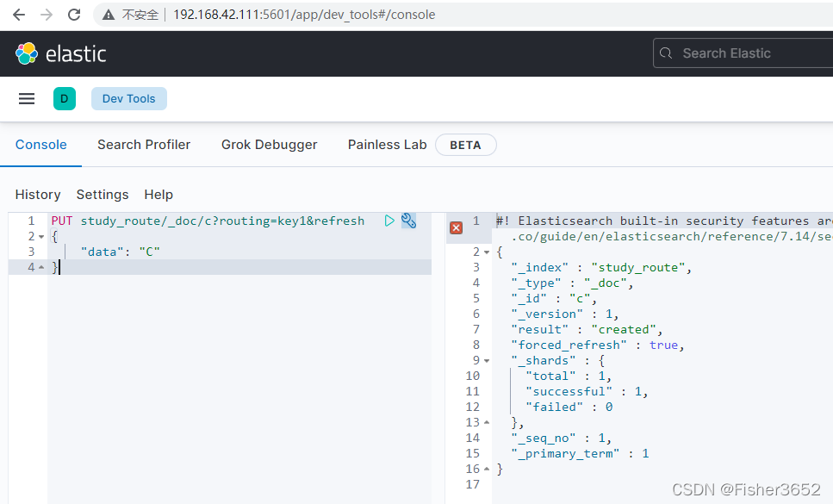
Task: Run the PUT request with play icon
Action: click(x=389, y=221)
